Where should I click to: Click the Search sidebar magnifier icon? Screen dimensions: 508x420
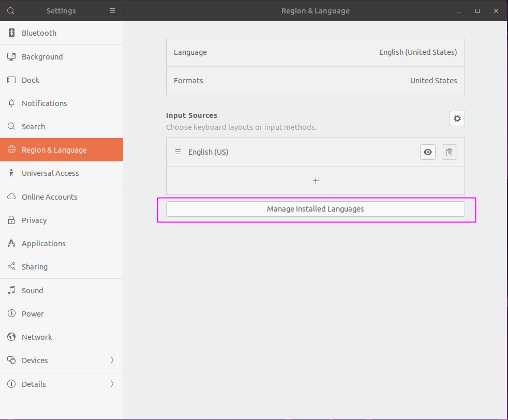point(11,126)
